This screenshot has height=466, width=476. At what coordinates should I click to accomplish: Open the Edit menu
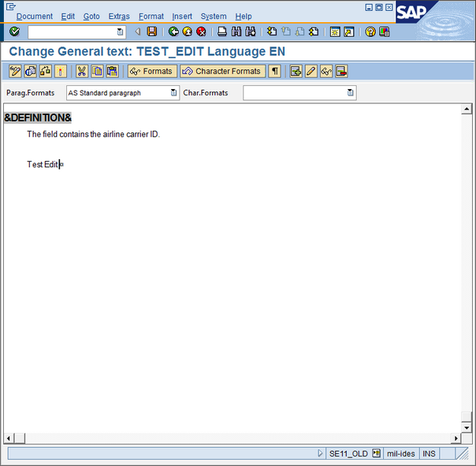68,16
